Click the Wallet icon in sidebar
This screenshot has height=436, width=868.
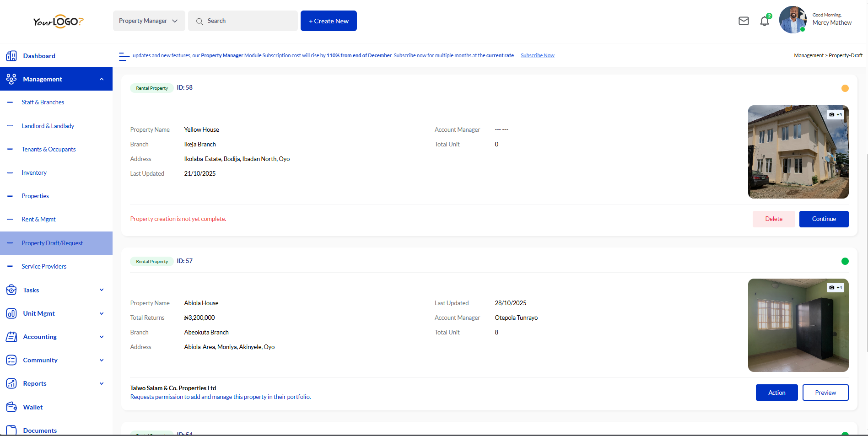[x=11, y=407]
